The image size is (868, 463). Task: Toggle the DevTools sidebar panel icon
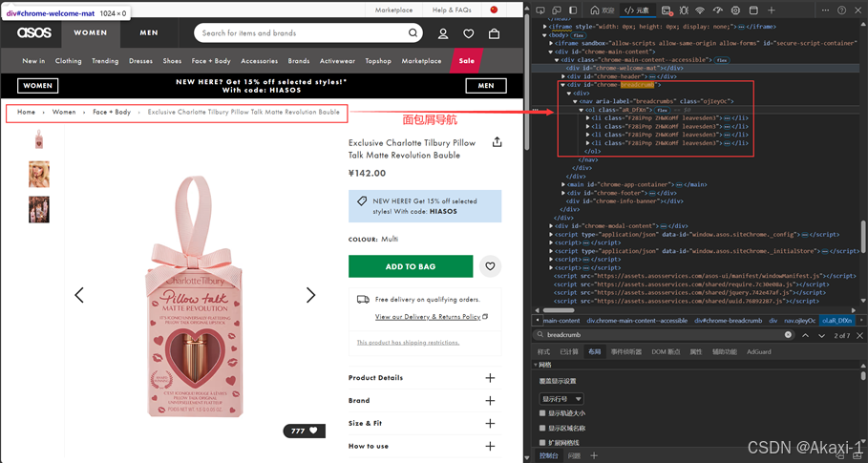tap(573, 10)
